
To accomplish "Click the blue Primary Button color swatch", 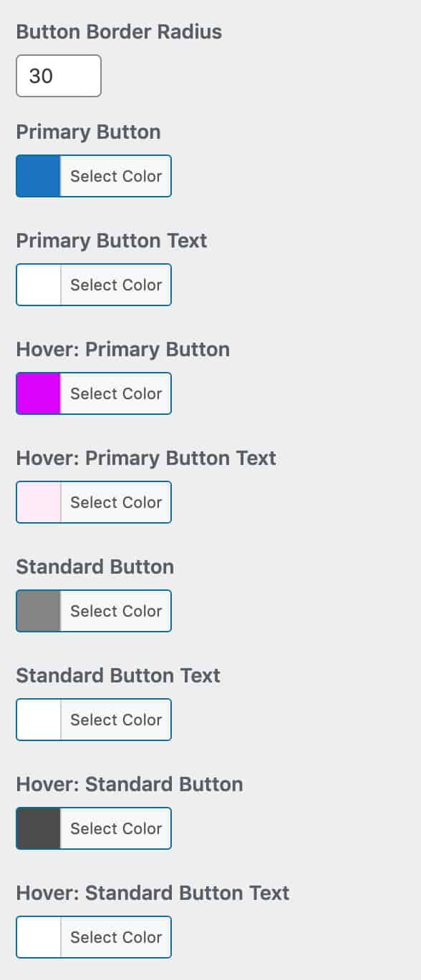I will 37,176.
